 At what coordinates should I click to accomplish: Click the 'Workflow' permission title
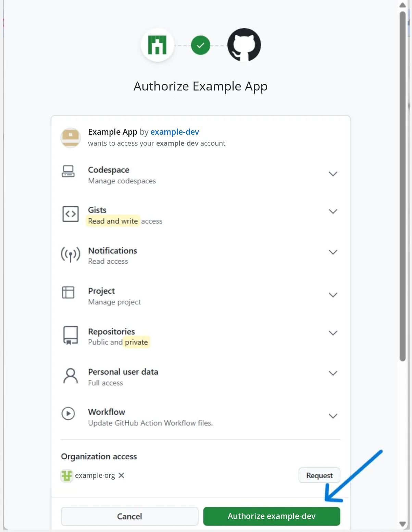tap(107, 412)
